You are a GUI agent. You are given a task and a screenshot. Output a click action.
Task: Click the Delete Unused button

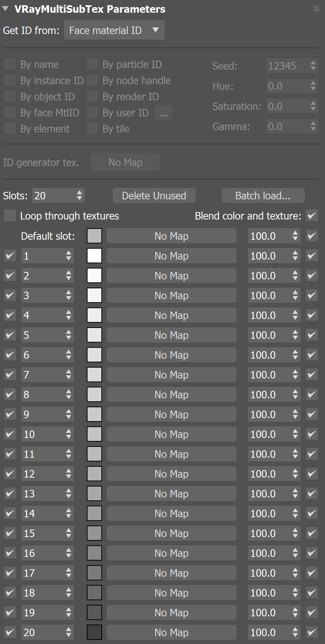(154, 195)
